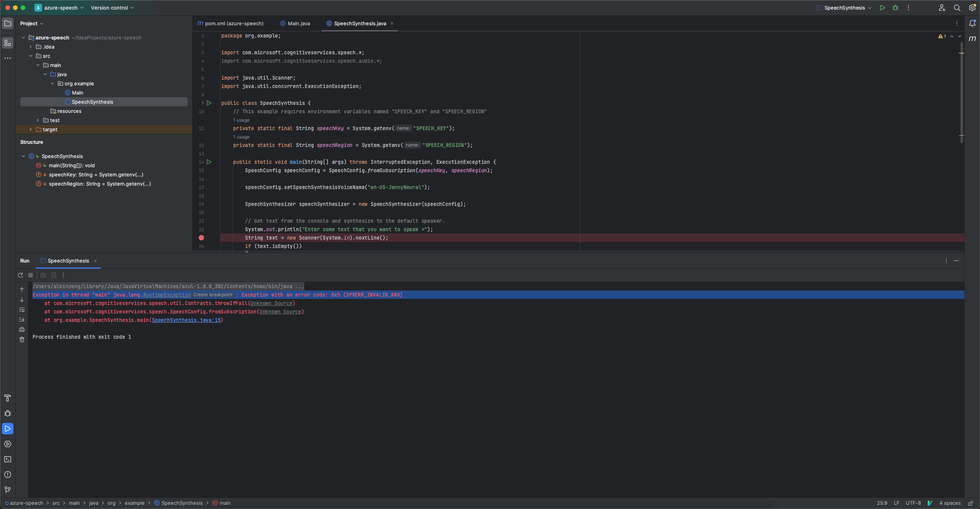This screenshot has height=509, width=980.
Task: Toggle soft-wrap in the Run console
Action: click(22, 310)
